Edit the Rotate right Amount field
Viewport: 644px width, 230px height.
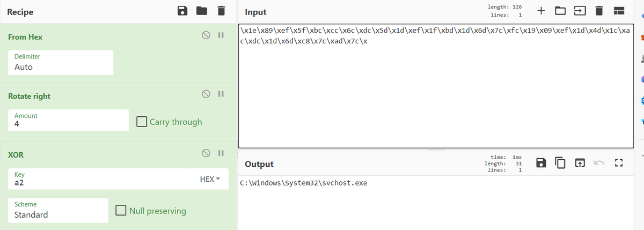pyautogui.click(x=69, y=120)
